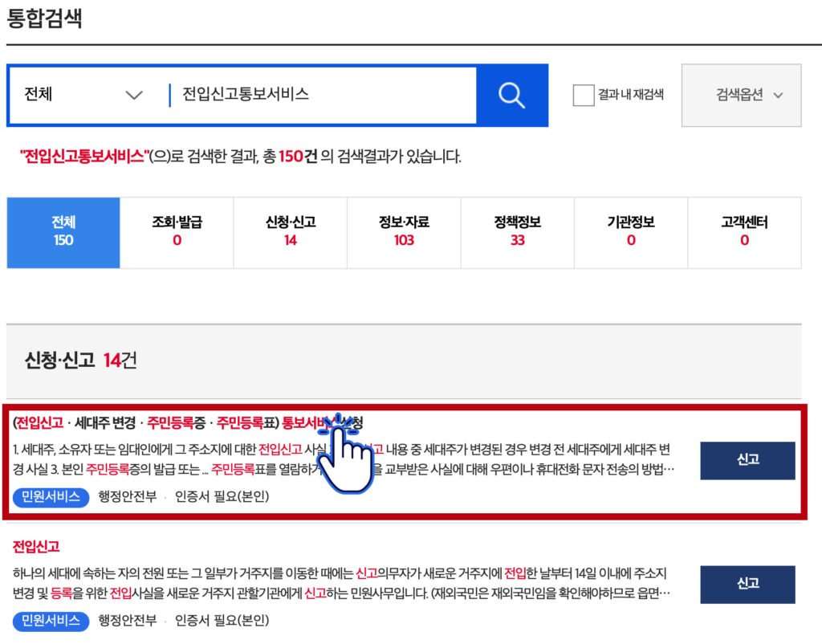Viewport: 822px width, 644px height.
Task: Switch to the 조회·발급 tab
Action: coord(177,232)
